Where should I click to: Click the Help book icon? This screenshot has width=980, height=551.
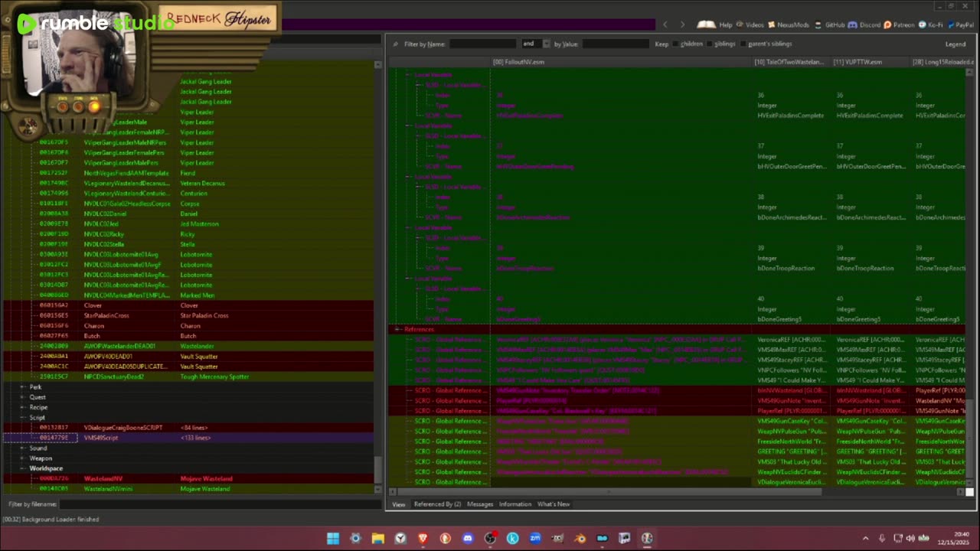[x=707, y=24]
